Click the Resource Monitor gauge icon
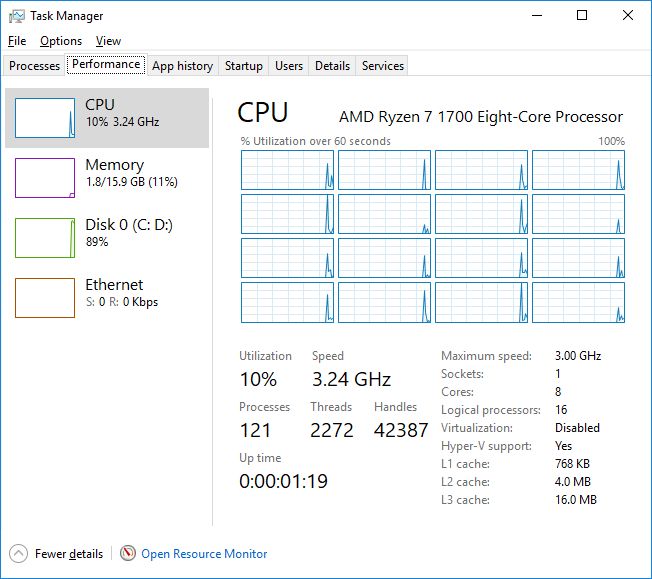This screenshot has height=579, width=652. pos(128,553)
